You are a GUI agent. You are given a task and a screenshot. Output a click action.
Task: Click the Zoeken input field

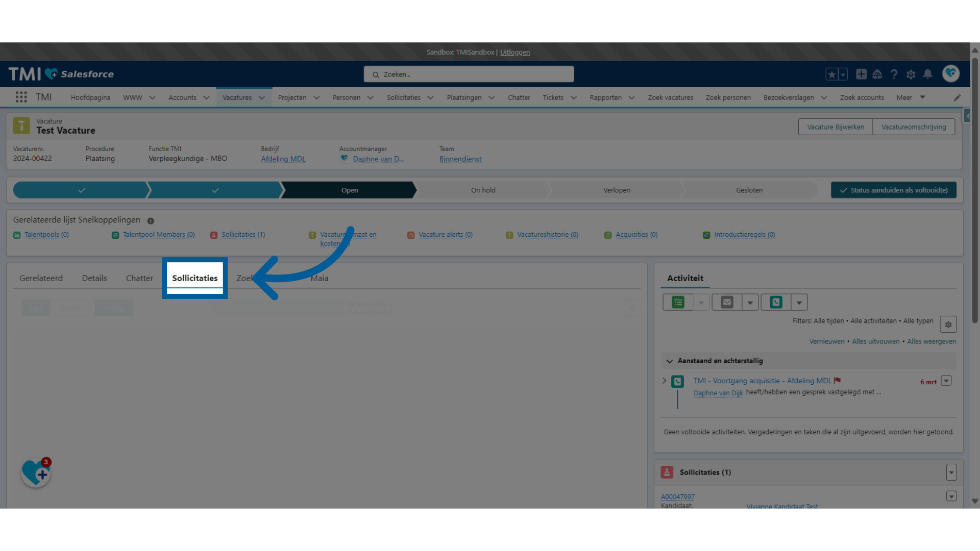point(469,74)
